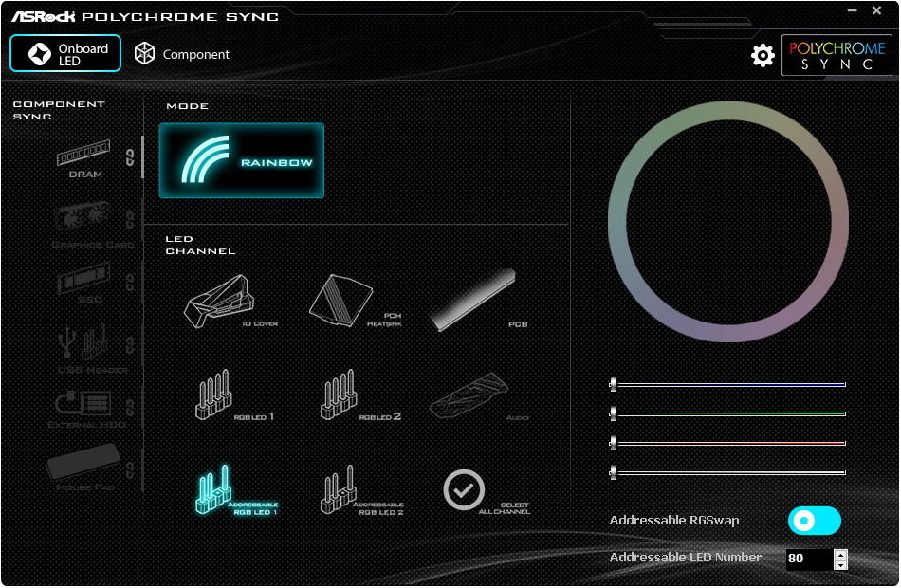The width and height of the screenshot is (901, 588).
Task: Select the Audio LED channel
Action: [x=479, y=396]
